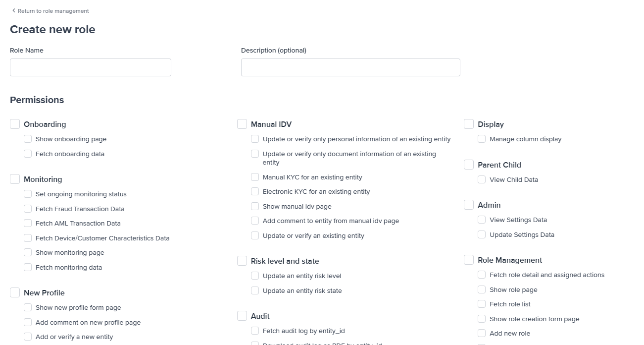Image resolution: width=644 pixels, height=345 pixels.
Task: Open Return to role management
Action: click(53, 10)
